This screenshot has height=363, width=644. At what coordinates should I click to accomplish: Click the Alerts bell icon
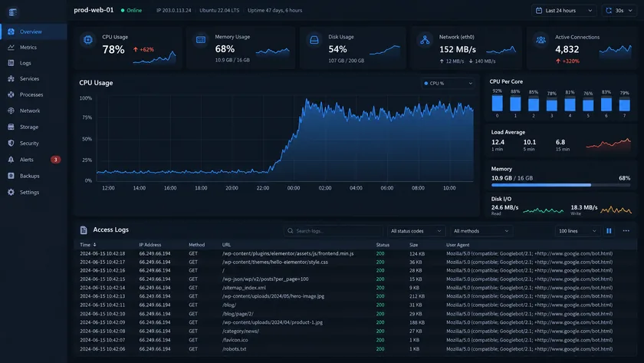(11, 160)
